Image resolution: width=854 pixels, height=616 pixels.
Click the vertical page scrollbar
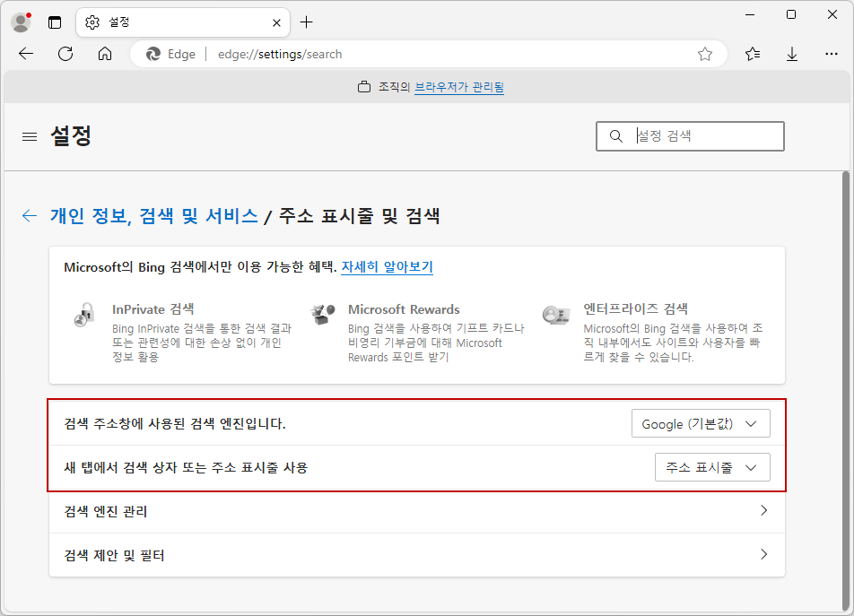(845, 391)
